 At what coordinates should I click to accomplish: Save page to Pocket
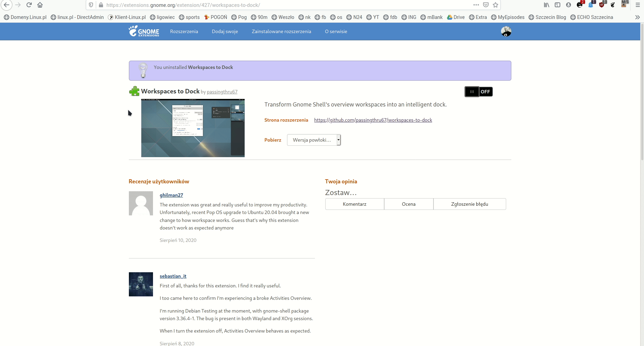coord(486,5)
